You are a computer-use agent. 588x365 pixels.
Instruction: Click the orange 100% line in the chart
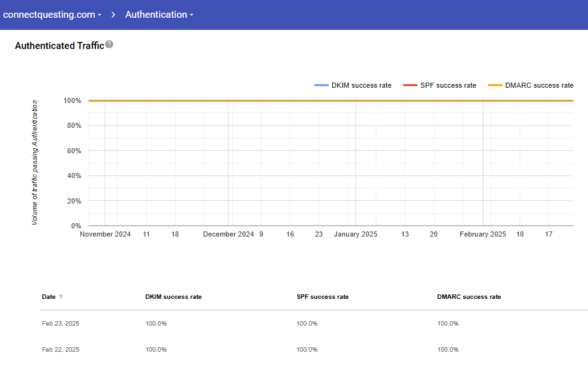331,100
